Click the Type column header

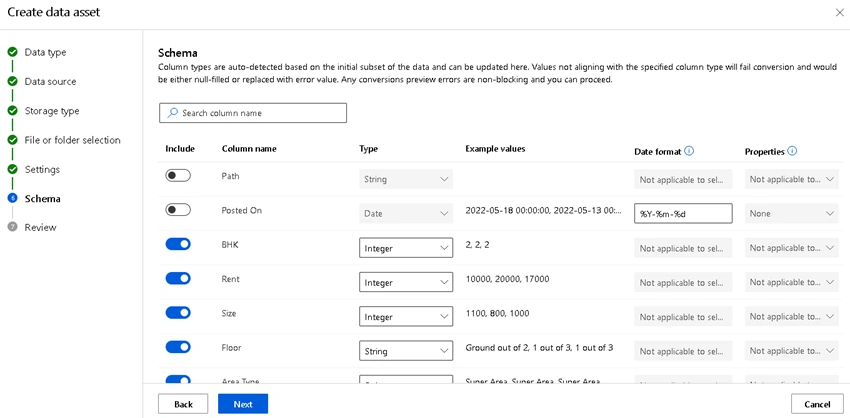(x=369, y=149)
